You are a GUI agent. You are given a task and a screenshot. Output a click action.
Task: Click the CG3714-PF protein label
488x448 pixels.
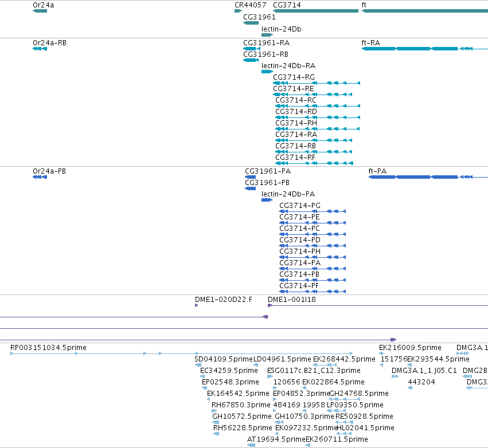(299, 286)
